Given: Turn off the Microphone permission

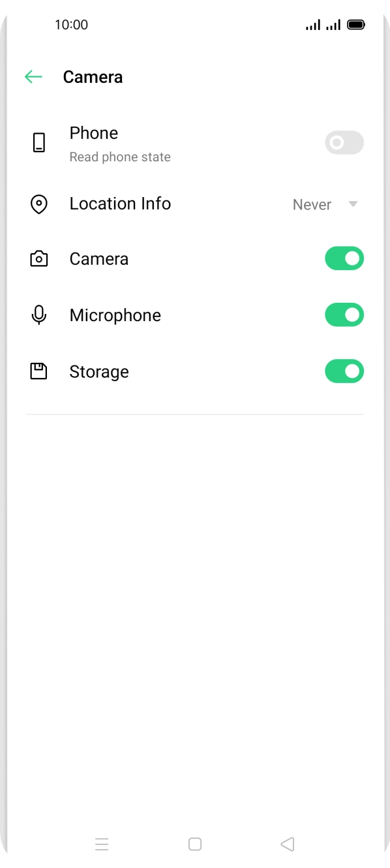Looking at the screenshot, I should click(x=344, y=315).
